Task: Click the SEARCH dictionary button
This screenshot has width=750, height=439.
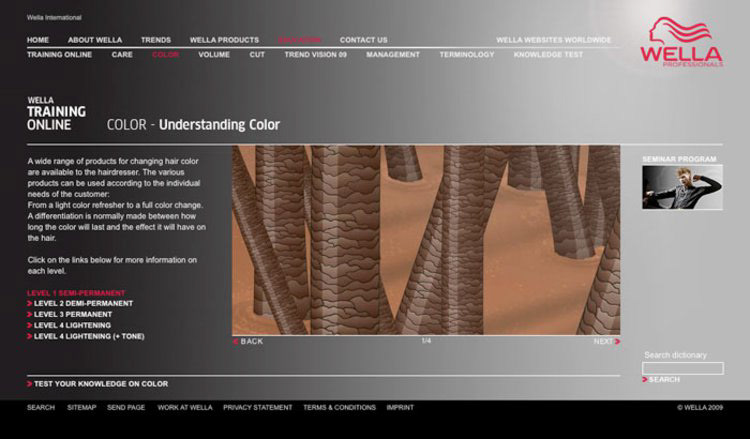Action: [661, 380]
